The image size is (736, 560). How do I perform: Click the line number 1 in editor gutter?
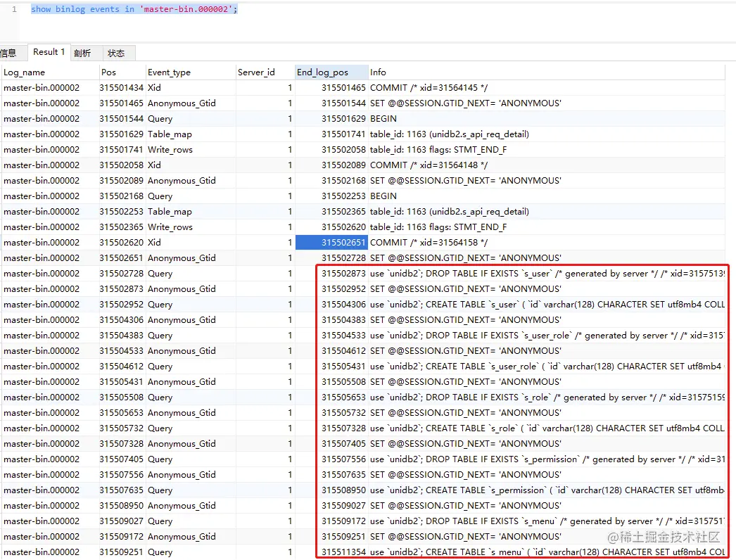[x=14, y=9]
